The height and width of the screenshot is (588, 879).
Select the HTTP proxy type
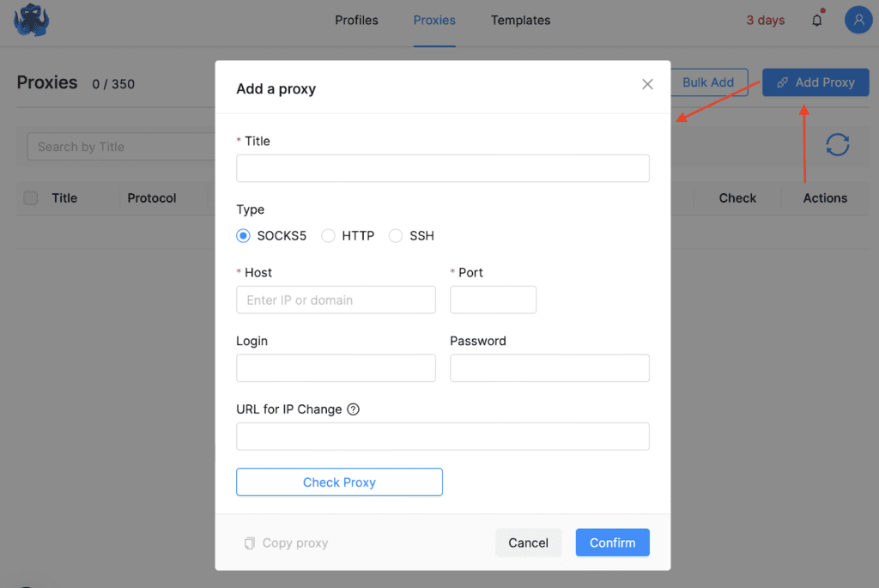pos(328,235)
